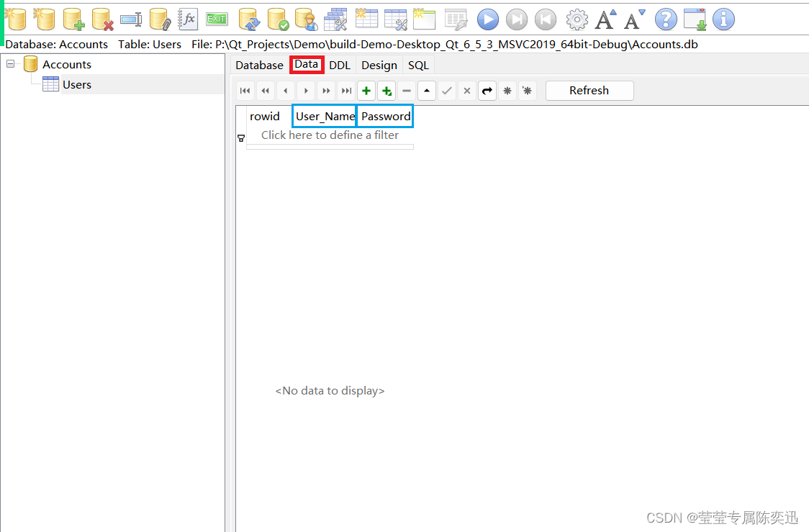
Task: Switch to the Database tab
Action: pos(260,65)
